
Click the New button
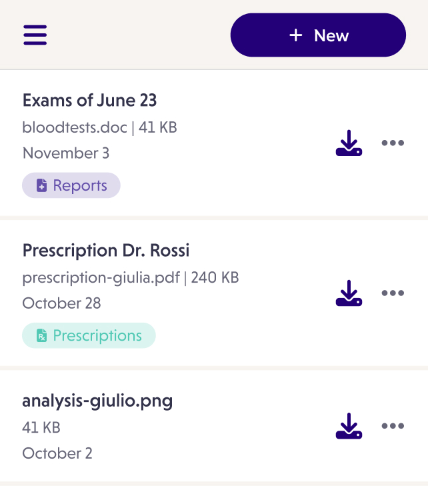[318, 35]
